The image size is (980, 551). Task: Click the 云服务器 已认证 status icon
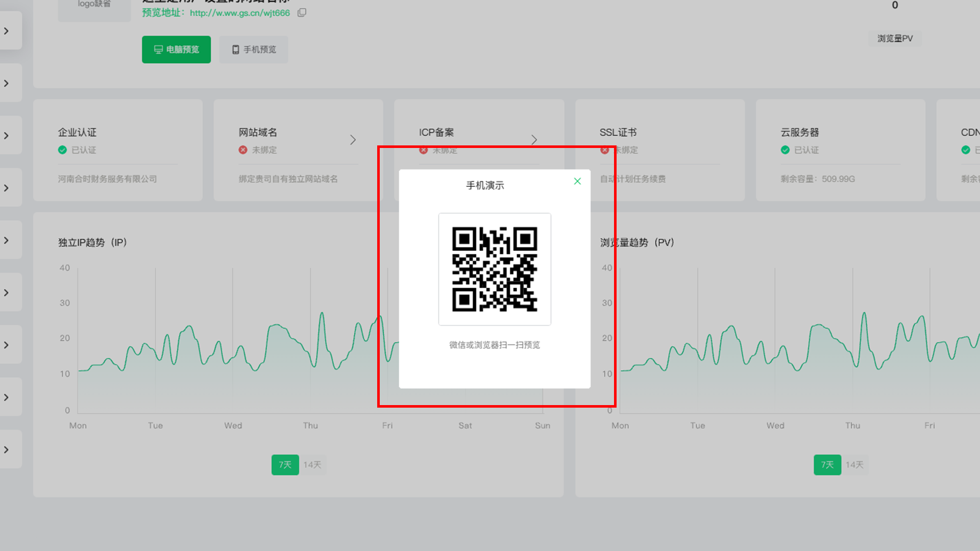[785, 150]
